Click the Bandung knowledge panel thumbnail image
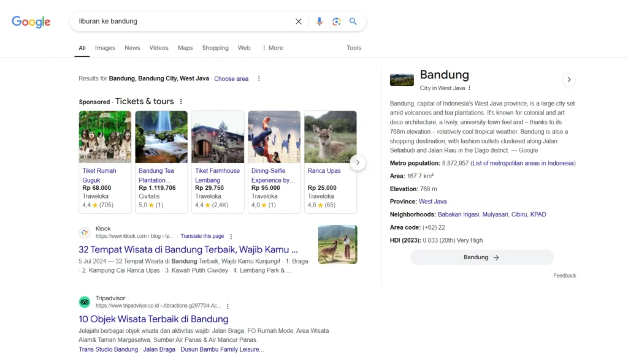628x364 pixels. click(402, 80)
